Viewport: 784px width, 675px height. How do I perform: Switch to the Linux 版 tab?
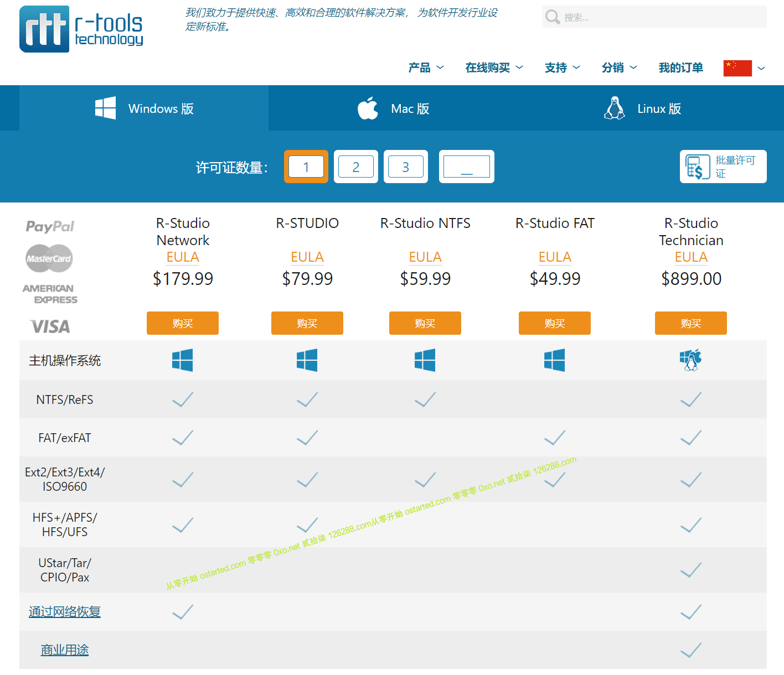(642, 108)
